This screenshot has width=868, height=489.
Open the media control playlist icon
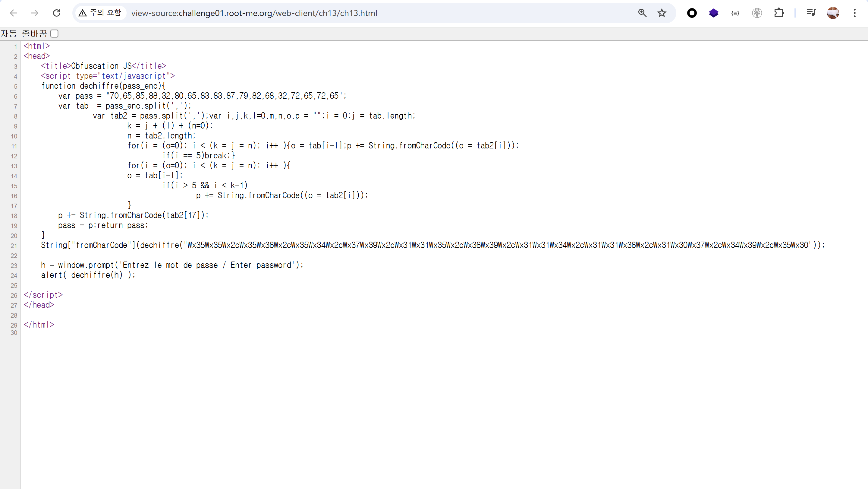click(x=811, y=13)
